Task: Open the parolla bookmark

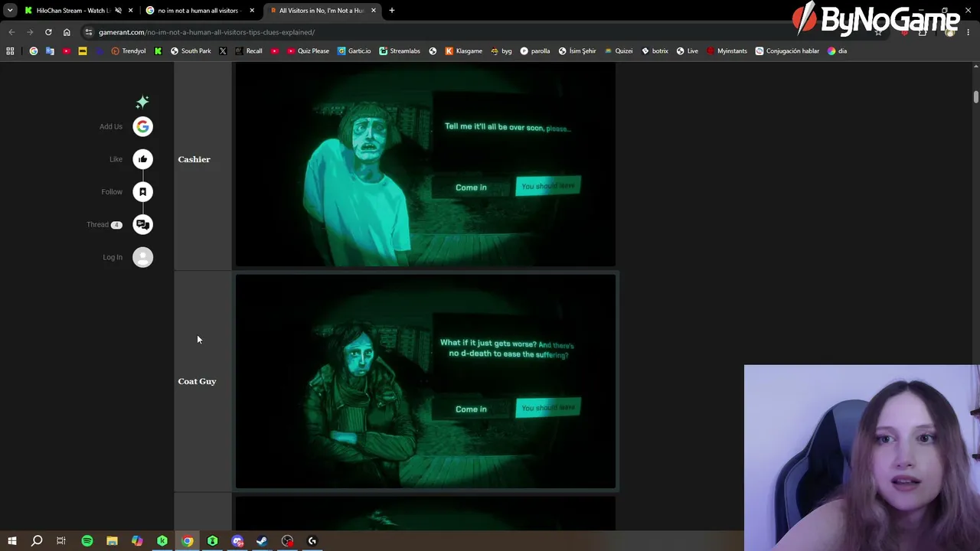Action: [x=535, y=51]
